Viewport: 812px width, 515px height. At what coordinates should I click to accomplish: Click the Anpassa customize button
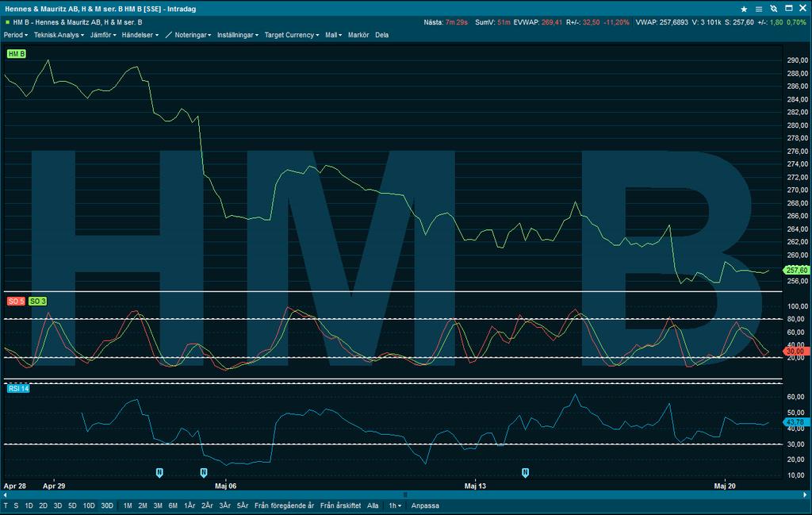(x=425, y=505)
